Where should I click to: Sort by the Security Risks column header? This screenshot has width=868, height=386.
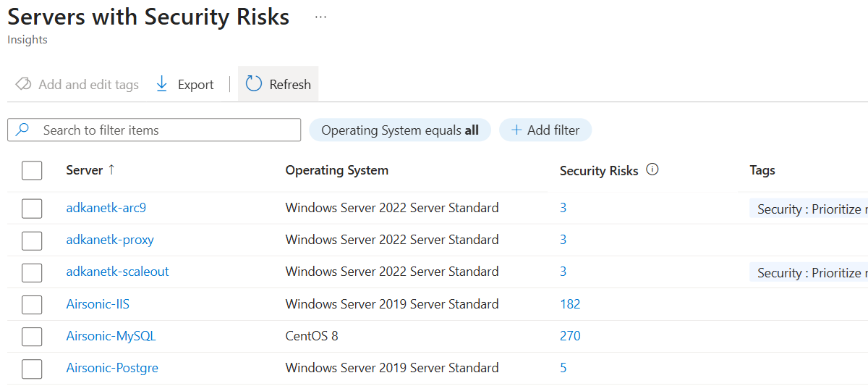[599, 171]
